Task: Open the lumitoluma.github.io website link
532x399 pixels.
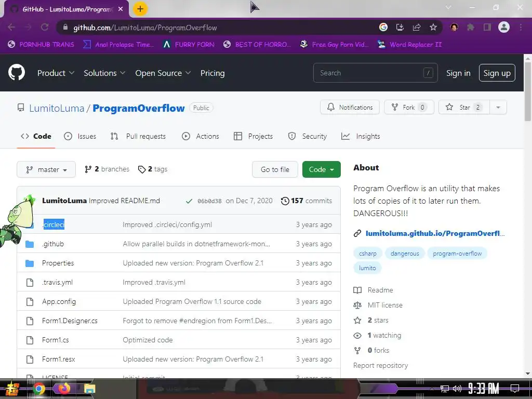Action: pyautogui.click(x=435, y=233)
